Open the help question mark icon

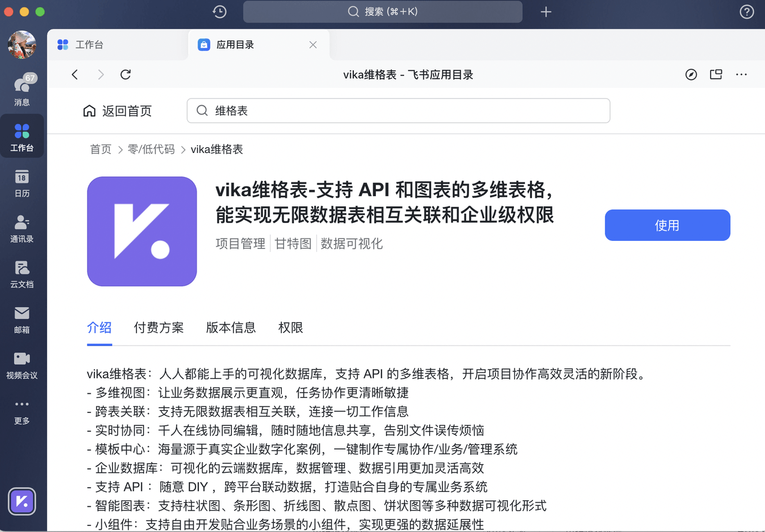(746, 11)
